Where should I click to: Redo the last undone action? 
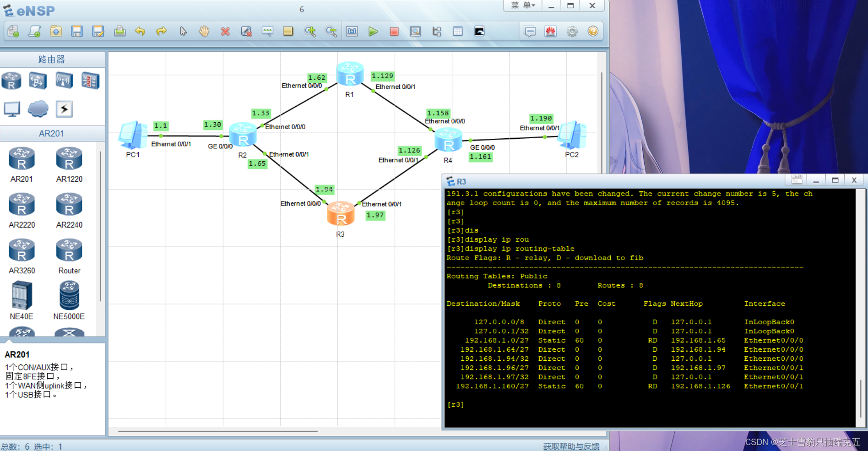161,31
